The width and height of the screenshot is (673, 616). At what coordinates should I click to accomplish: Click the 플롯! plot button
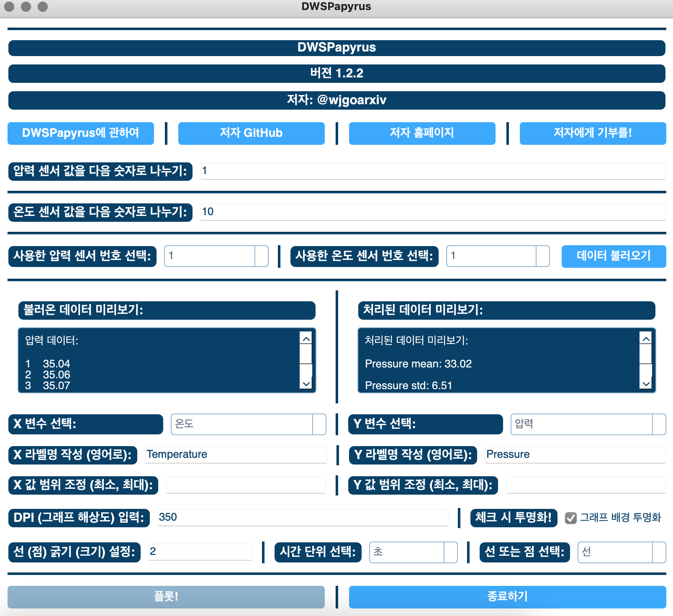point(166,597)
